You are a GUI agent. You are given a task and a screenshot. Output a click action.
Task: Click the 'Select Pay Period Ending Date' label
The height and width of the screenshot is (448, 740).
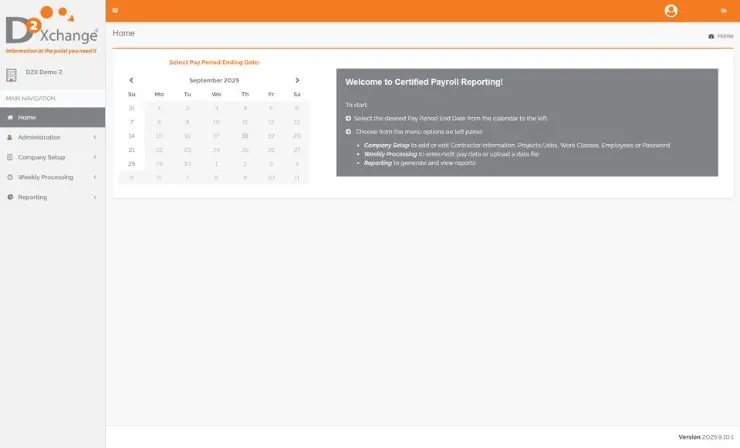(214, 62)
